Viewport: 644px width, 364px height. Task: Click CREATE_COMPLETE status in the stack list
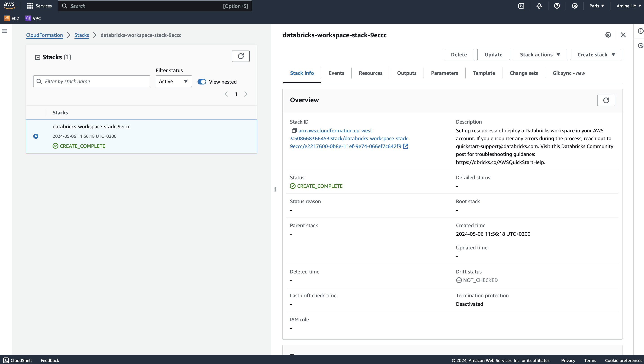pyautogui.click(x=79, y=146)
